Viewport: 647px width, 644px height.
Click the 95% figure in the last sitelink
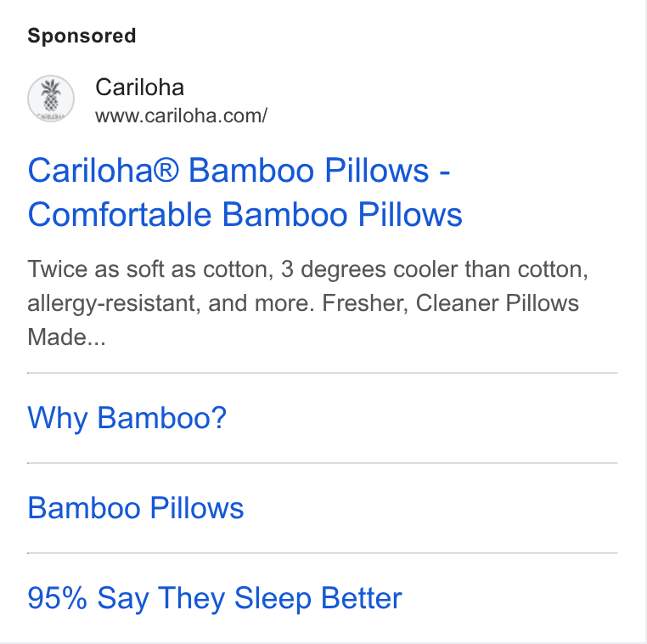pyautogui.click(x=58, y=597)
